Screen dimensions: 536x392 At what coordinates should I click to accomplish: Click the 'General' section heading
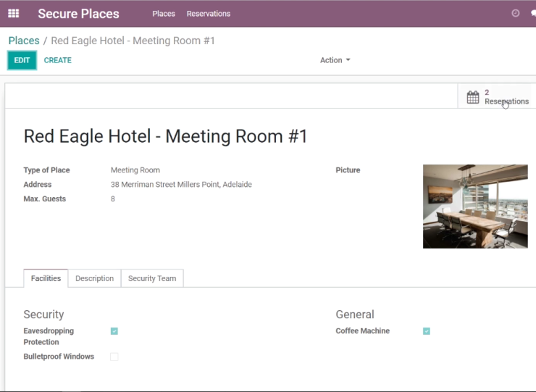(x=355, y=314)
